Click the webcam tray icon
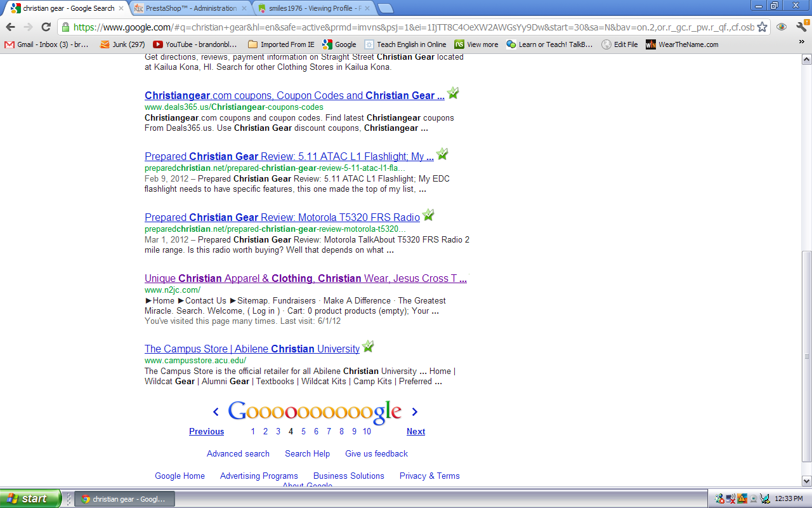812x508 pixels. [753, 498]
